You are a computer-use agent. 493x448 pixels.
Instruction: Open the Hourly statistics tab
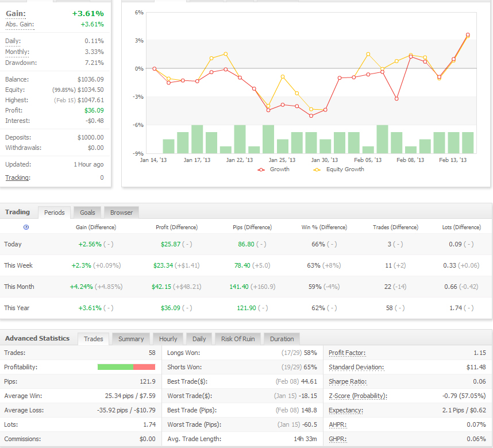point(168,339)
